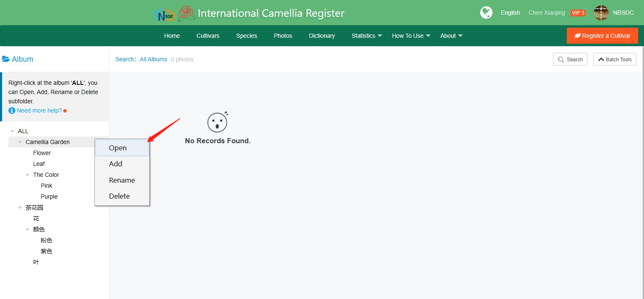Expand the Batch Tools panel
644x299 pixels.
(615, 59)
